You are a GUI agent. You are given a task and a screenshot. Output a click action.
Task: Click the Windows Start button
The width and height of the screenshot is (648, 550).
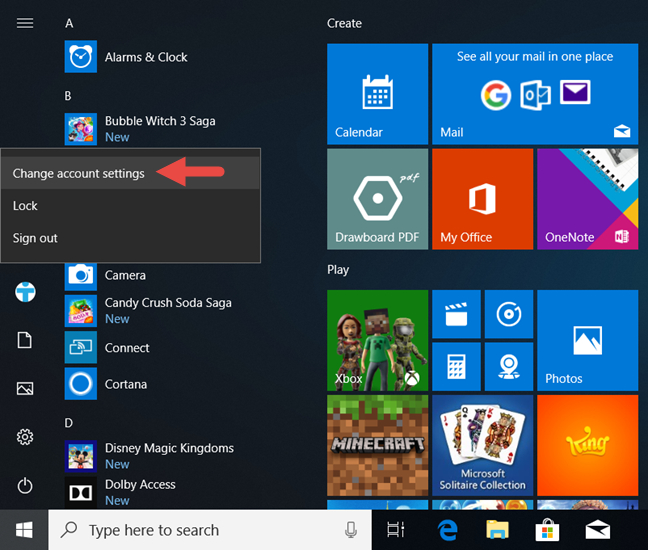click(24, 530)
